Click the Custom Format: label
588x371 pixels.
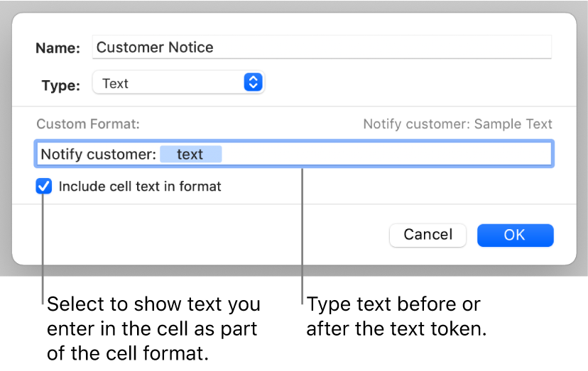[88, 124]
